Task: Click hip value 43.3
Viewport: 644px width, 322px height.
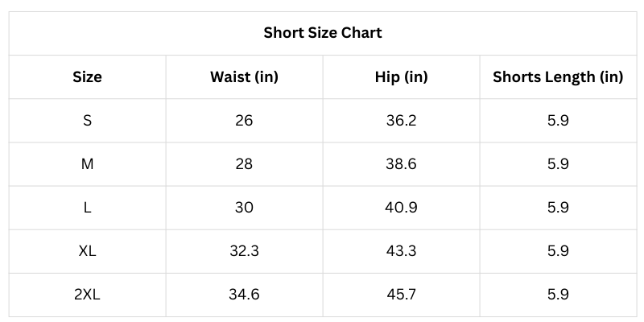Action: click(401, 251)
